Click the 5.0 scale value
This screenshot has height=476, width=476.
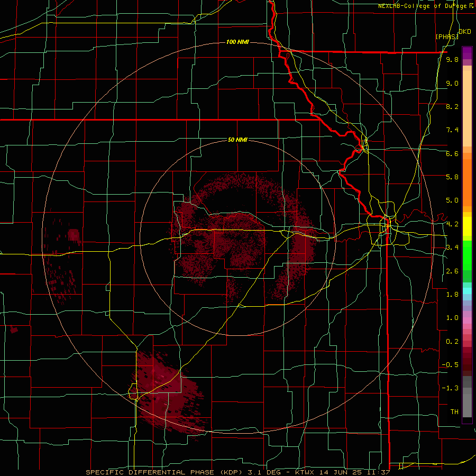(x=452, y=200)
